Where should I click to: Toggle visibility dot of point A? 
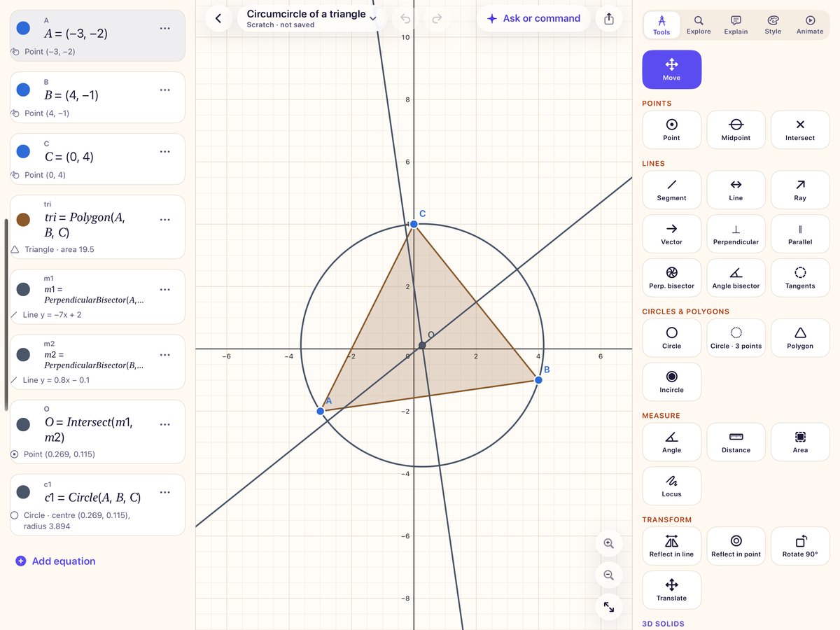[23, 28]
